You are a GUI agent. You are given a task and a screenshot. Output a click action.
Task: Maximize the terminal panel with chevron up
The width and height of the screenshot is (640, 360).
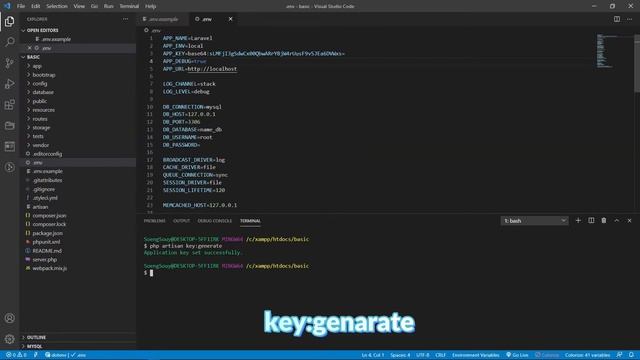(x=617, y=220)
